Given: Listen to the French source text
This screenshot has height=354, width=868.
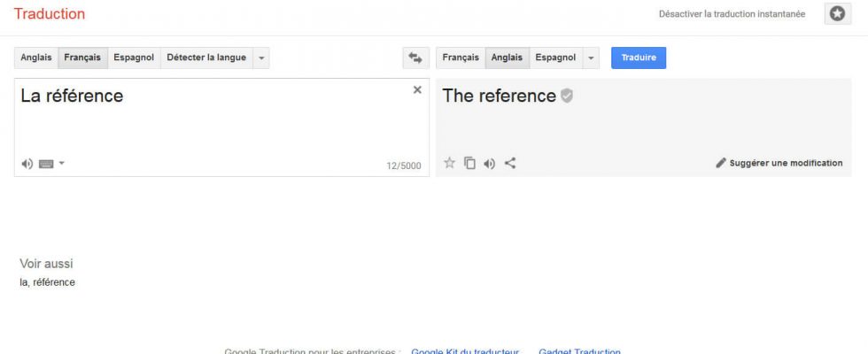Looking at the screenshot, I should (27, 164).
